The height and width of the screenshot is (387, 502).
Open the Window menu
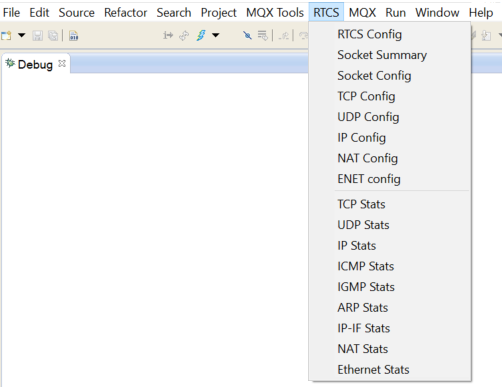437,13
